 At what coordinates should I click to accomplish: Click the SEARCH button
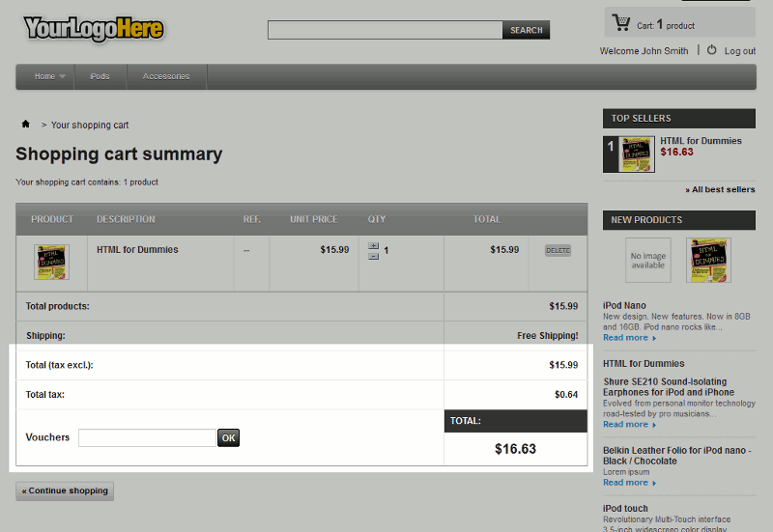point(526,30)
